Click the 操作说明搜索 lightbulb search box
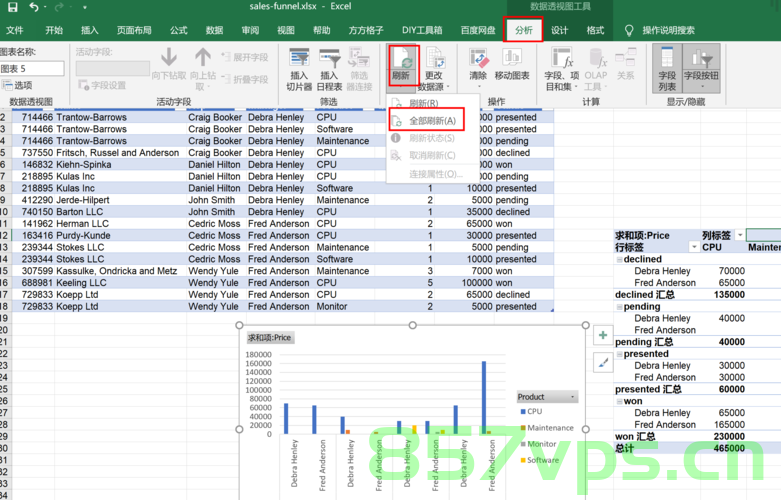Viewport: 781px width, 500px height. point(660,30)
